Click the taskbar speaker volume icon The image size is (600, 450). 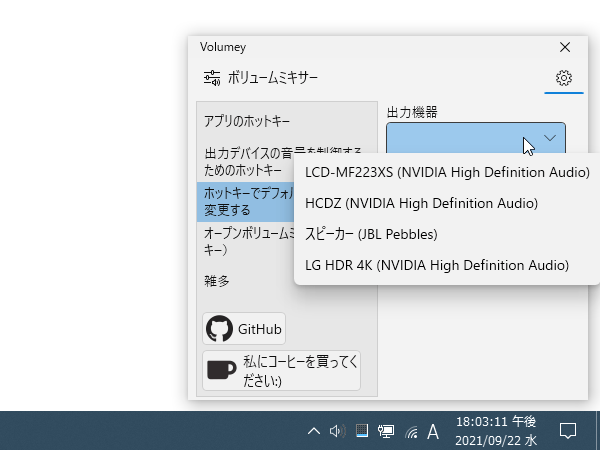pyautogui.click(x=338, y=431)
